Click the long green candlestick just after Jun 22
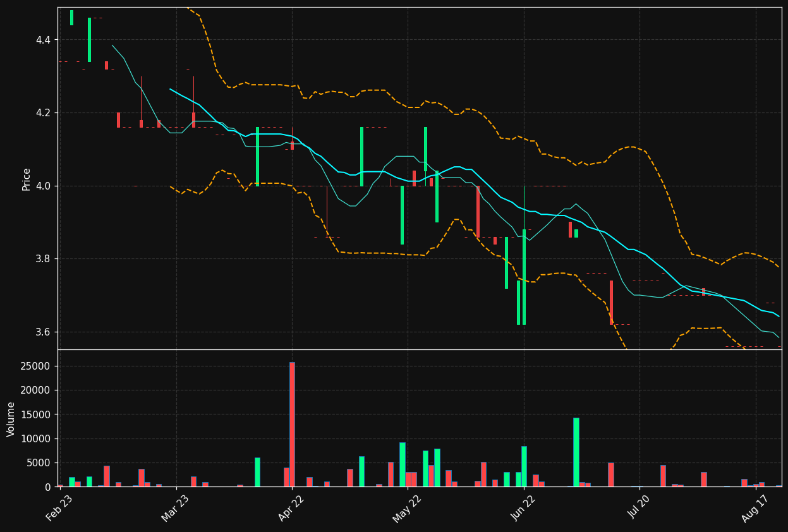 524,277
